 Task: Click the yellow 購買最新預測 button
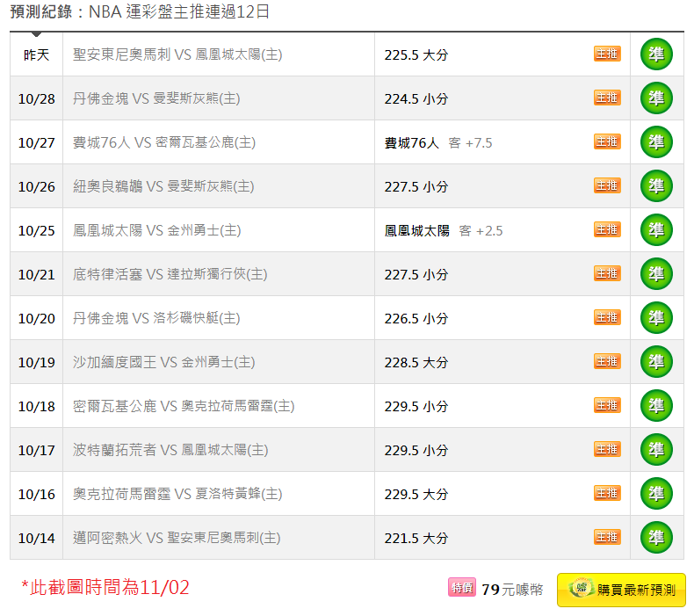coord(621,590)
